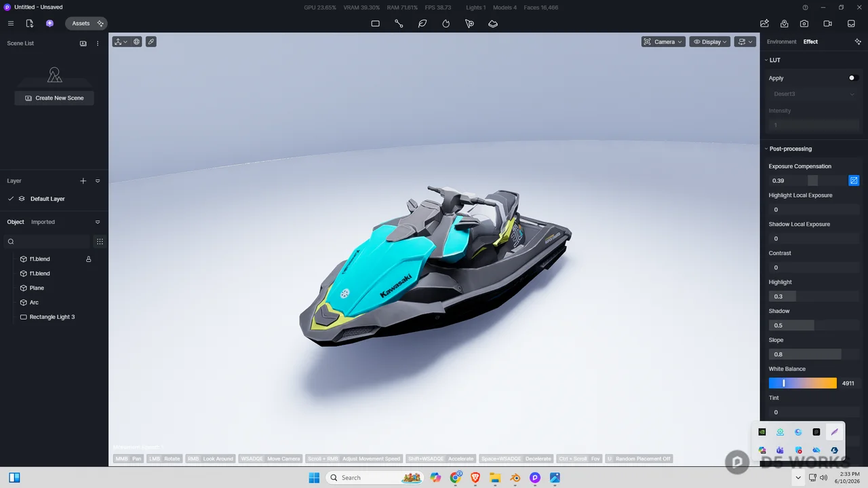Select the leaf vegetation tool
Image resolution: width=868 pixels, height=488 pixels.
(422, 24)
